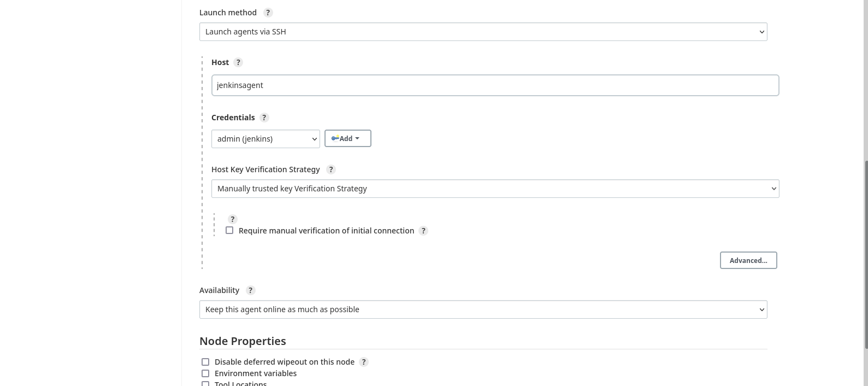This screenshot has width=868, height=386.
Task: Open help for manual verification checkbox
Action: coord(423,230)
